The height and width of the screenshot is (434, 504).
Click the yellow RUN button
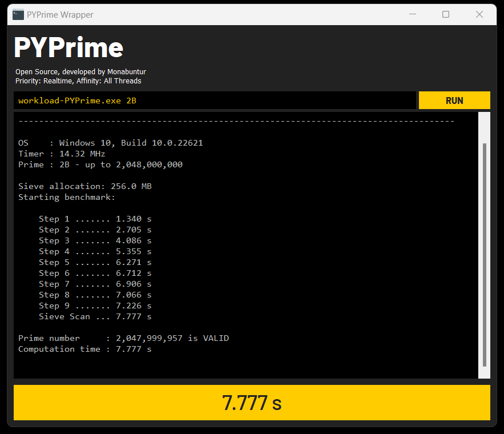coord(454,101)
